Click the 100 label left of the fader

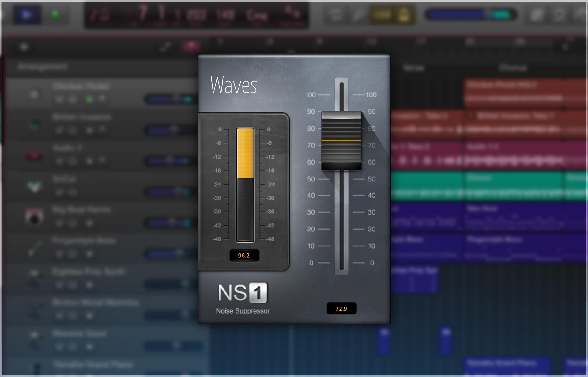(311, 95)
